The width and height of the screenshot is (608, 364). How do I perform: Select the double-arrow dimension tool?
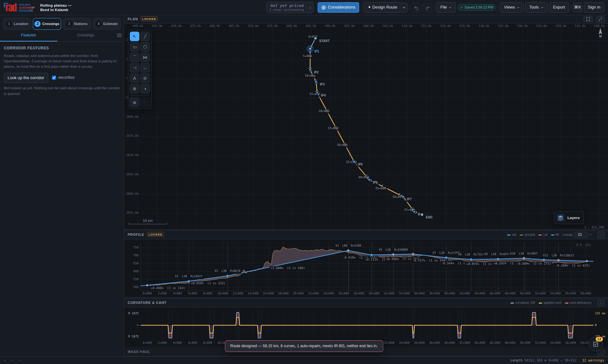coord(145,68)
